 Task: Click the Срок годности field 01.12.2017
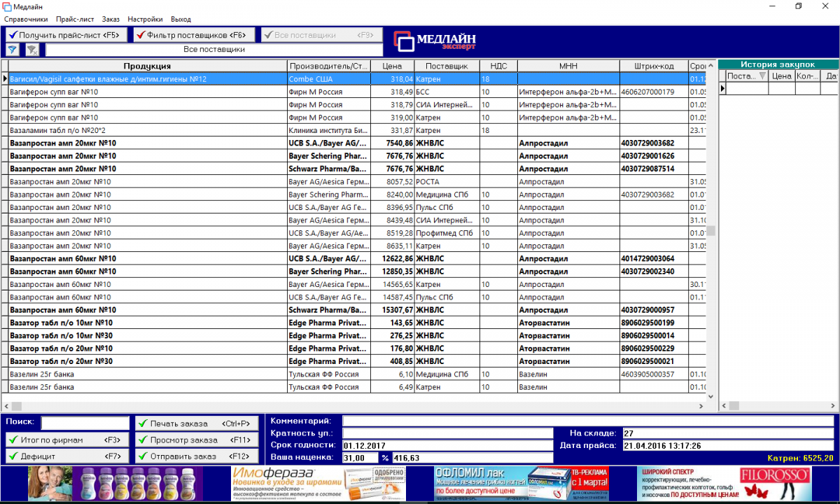tap(447, 446)
